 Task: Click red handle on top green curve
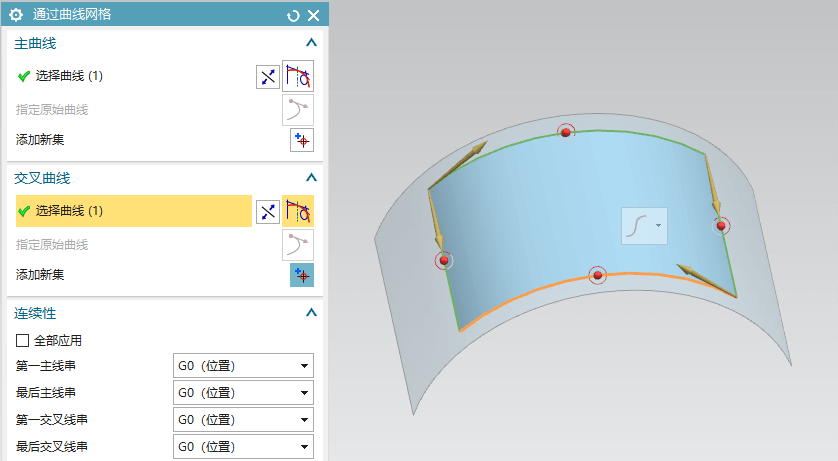[566, 132]
